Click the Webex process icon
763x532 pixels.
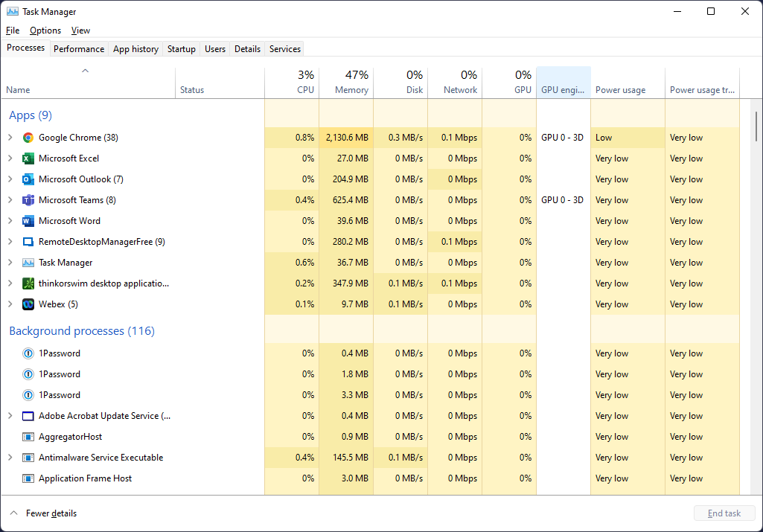[x=28, y=304]
